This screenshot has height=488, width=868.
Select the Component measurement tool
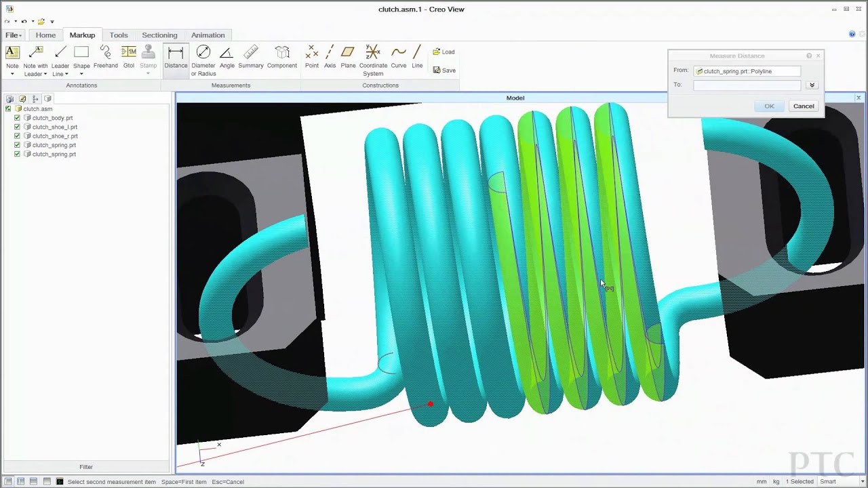[x=282, y=57]
